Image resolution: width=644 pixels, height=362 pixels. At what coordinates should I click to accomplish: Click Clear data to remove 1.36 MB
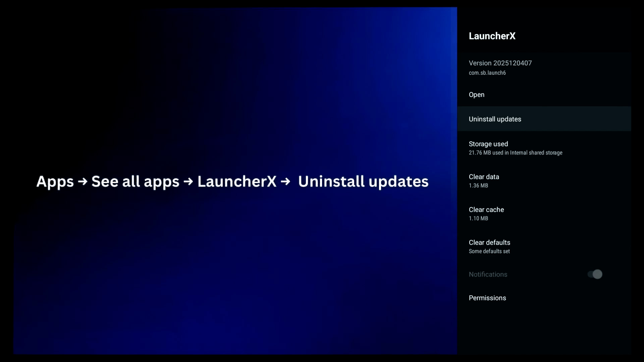click(484, 180)
